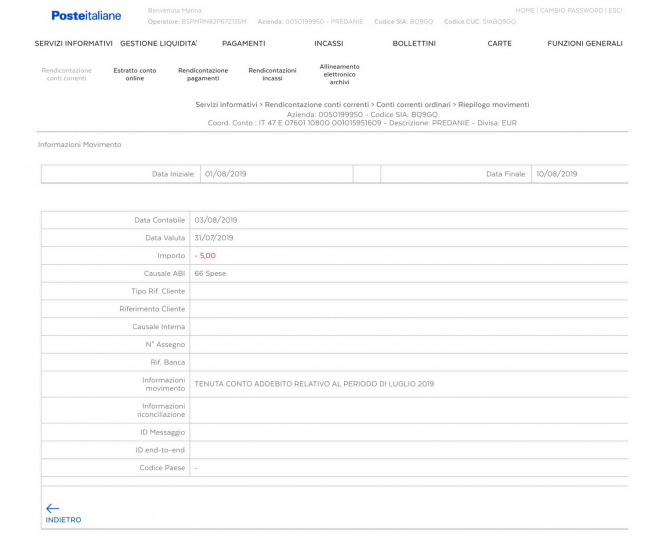This screenshot has width=659, height=555.
Task: Select Rendicontazione conti correnti submenu
Action: click(x=67, y=74)
